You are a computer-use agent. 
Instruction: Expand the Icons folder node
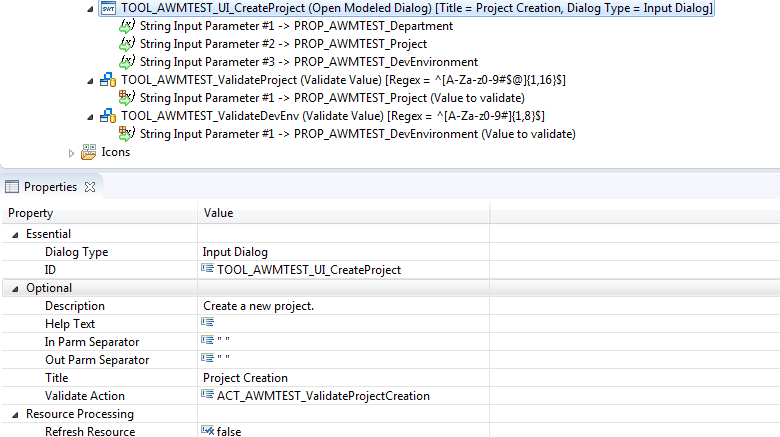tap(71, 152)
